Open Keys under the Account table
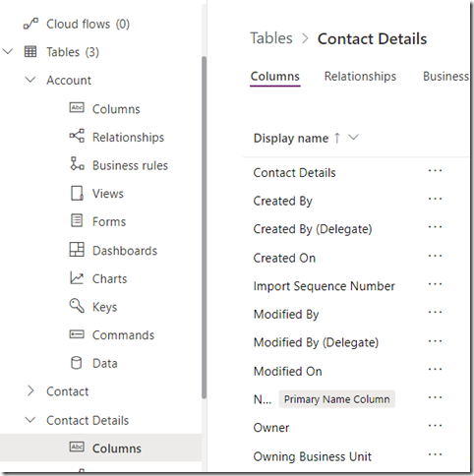This screenshot has width=474, height=476. (93, 307)
